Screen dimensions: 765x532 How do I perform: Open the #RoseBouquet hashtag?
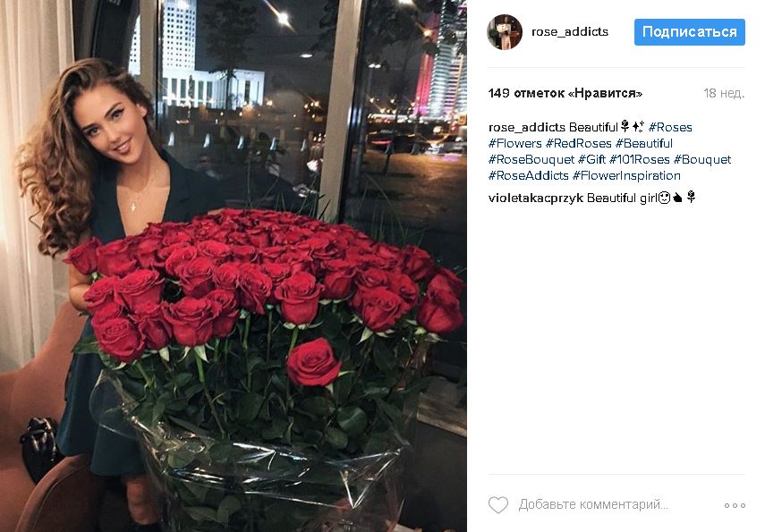531,159
